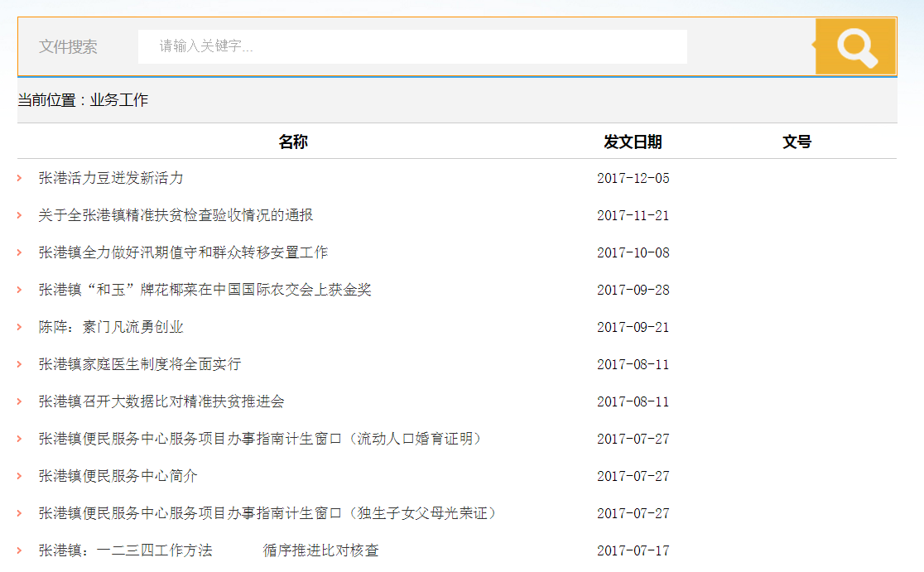
Task: Click arrow bullet beside 张港镇便民服务中心简介
Action: coord(19,476)
